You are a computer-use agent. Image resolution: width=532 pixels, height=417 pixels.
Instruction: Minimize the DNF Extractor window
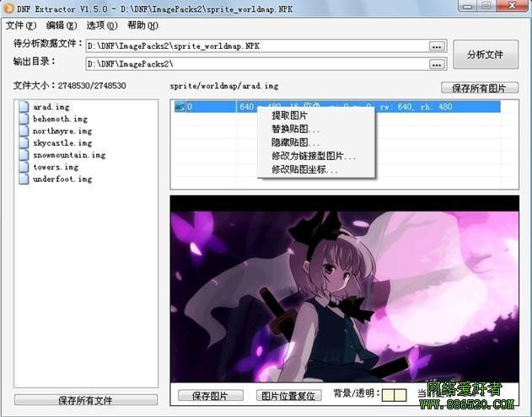[x=468, y=5]
